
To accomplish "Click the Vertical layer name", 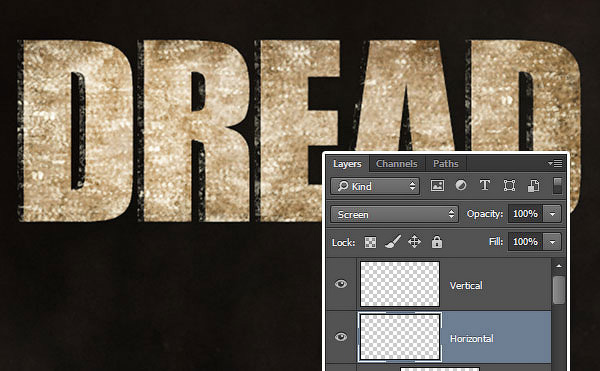I will point(466,285).
